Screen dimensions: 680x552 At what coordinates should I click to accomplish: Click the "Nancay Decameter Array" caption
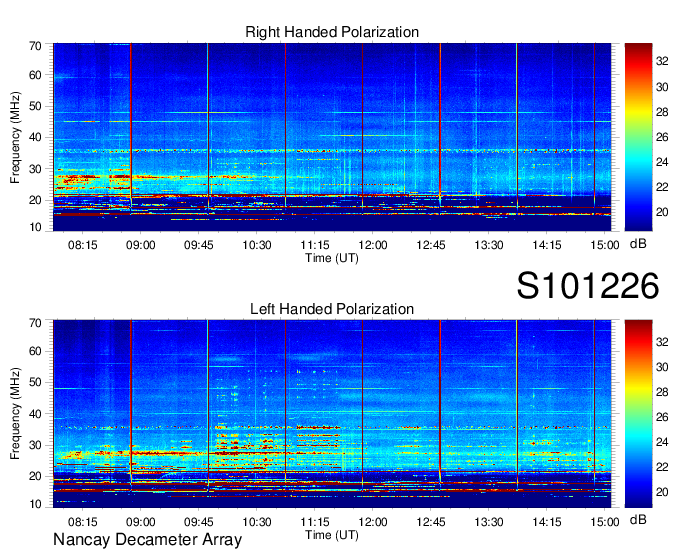click(x=147, y=540)
